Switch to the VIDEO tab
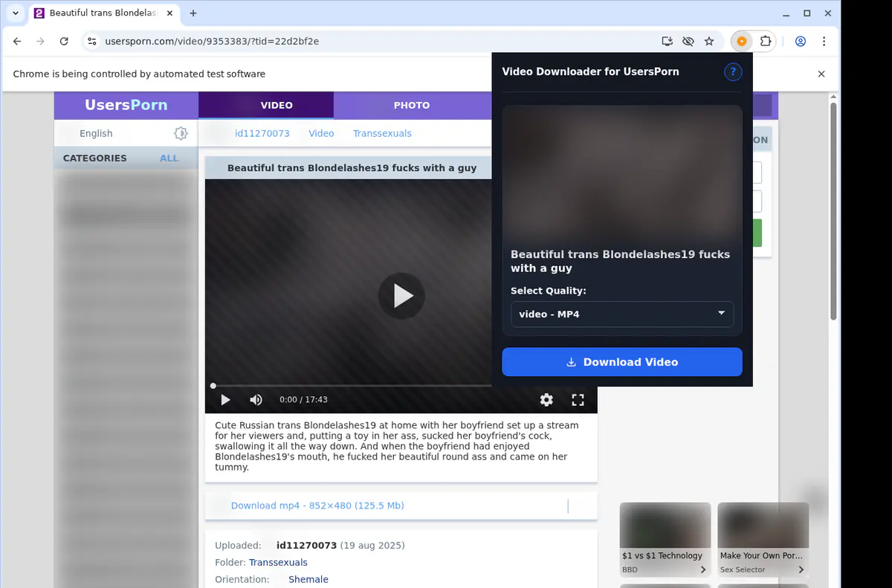Image resolution: width=892 pixels, height=588 pixels. tap(266, 105)
